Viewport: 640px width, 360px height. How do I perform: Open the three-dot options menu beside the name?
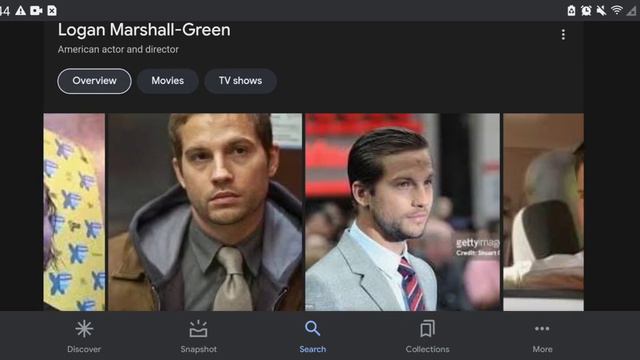[563, 35]
